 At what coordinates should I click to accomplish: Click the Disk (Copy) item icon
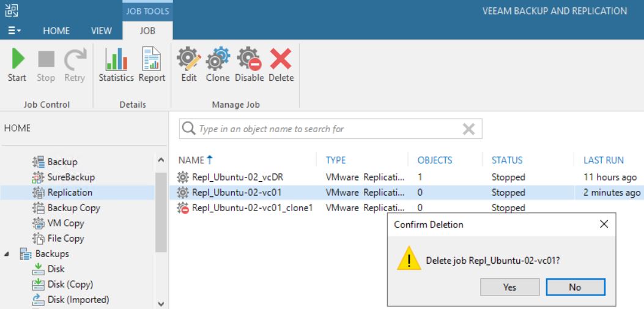(x=38, y=284)
